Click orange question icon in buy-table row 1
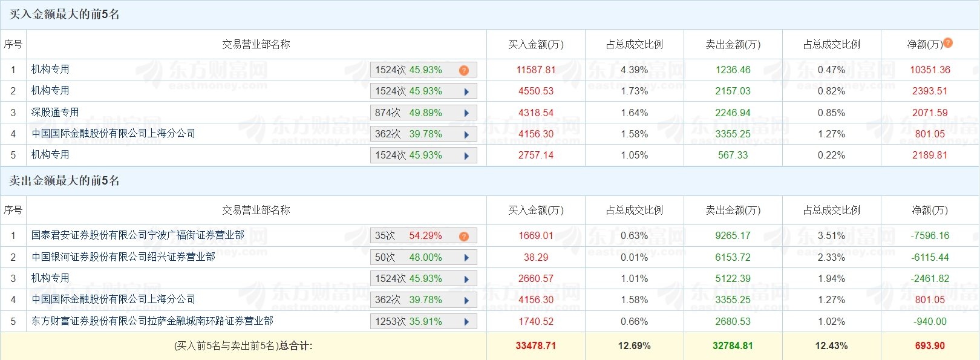This screenshot has height=360, width=980. (x=464, y=70)
